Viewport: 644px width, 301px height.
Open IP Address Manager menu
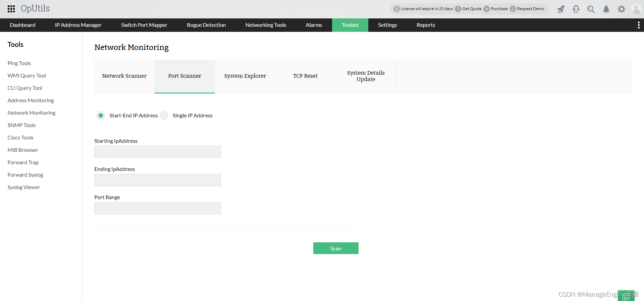[x=78, y=25]
